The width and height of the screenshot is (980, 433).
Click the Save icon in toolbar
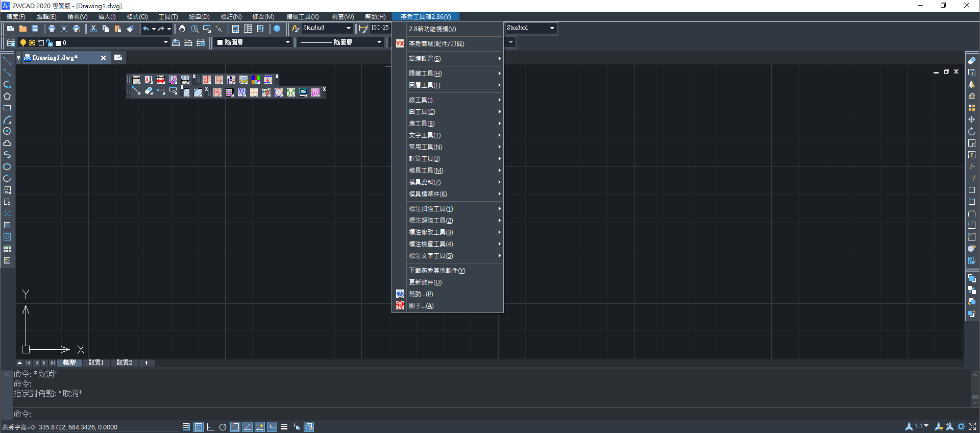pyautogui.click(x=35, y=29)
